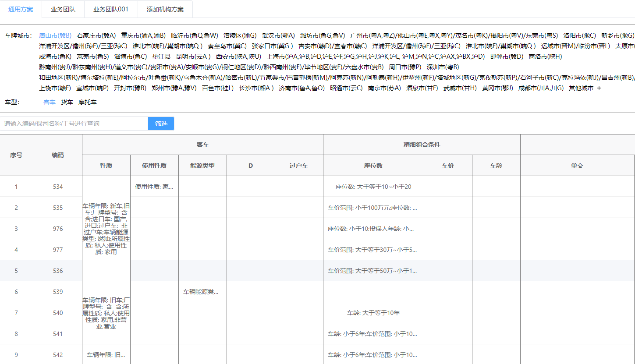Choose city 济南市(鲁A,鲁O)
The image size is (635, 364).
[302, 88]
